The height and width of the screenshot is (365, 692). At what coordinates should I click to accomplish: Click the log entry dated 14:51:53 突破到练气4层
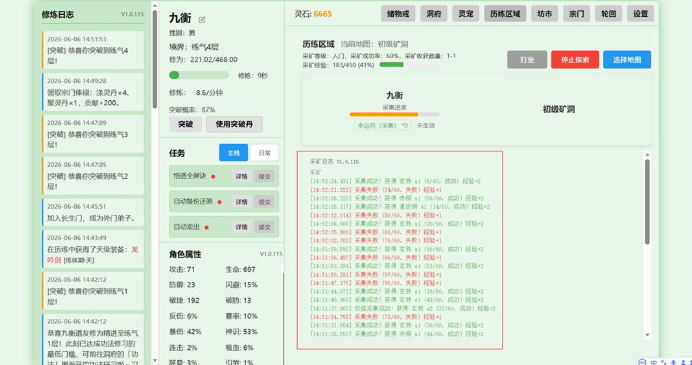[93, 50]
